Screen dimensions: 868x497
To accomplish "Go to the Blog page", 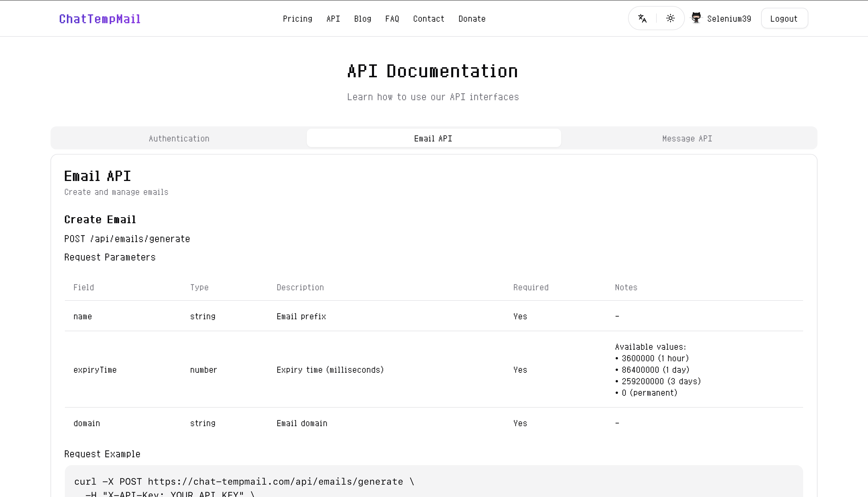I will pos(363,19).
